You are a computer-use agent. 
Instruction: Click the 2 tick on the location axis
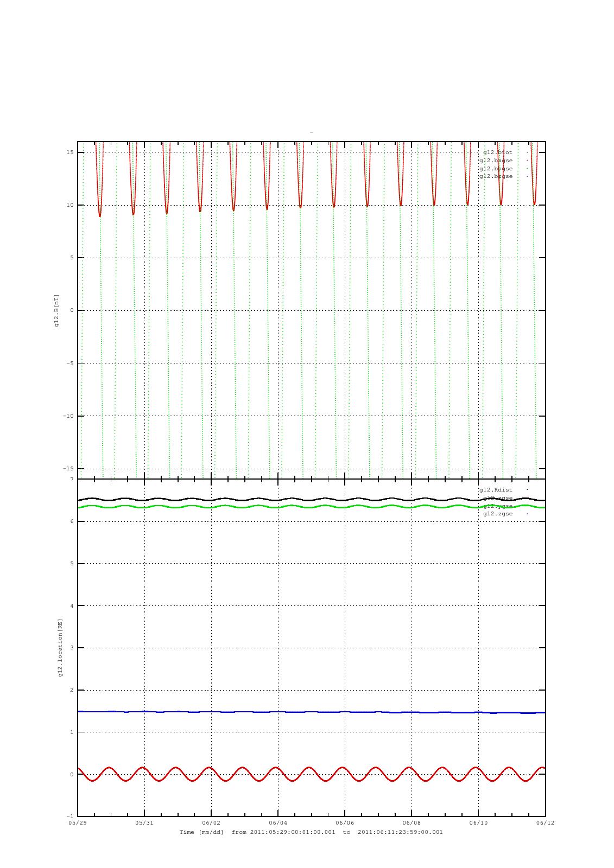pos(72,690)
